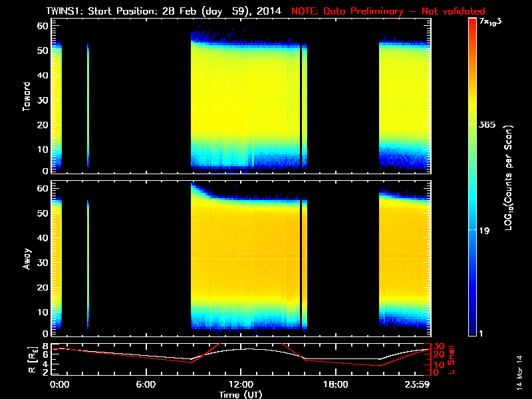Click the '18:00' time axis label
This screenshot has width=532, height=399.
[x=336, y=384]
